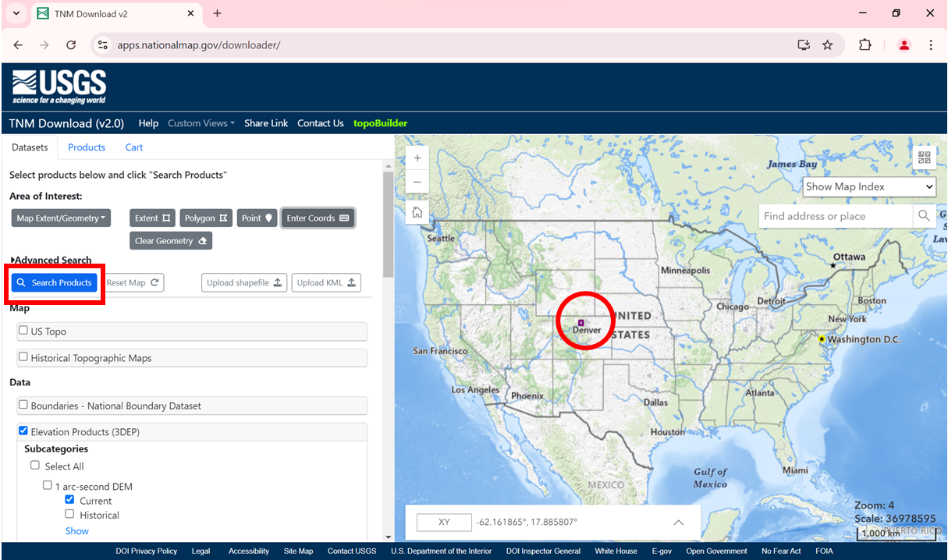Zoom out on the map

(x=417, y=183)
